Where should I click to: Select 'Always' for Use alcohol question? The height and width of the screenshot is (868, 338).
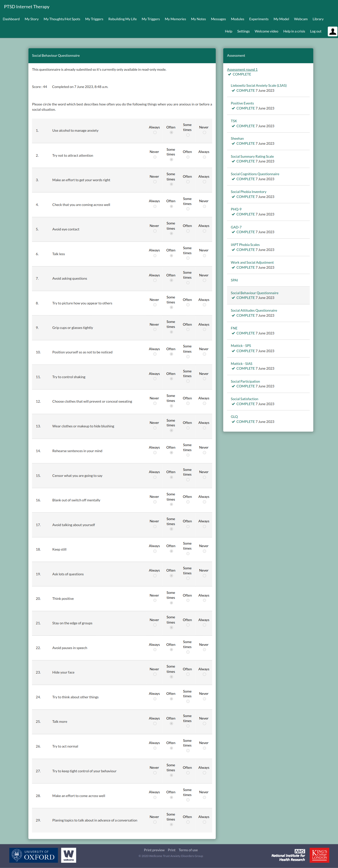click(155, 133)
